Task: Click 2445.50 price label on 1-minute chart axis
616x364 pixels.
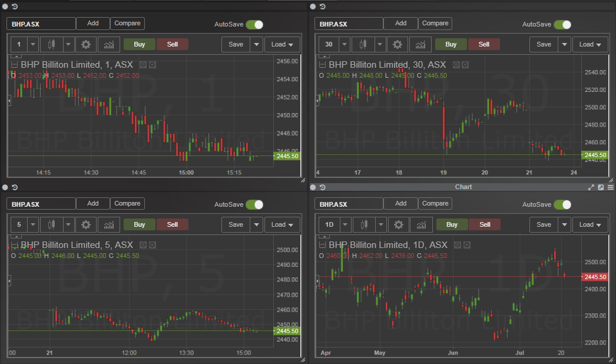Action: click(287, 156)
